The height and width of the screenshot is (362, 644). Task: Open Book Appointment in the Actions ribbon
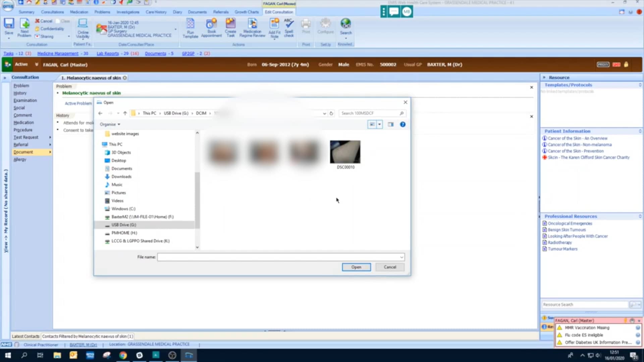[x=211, y=28]
